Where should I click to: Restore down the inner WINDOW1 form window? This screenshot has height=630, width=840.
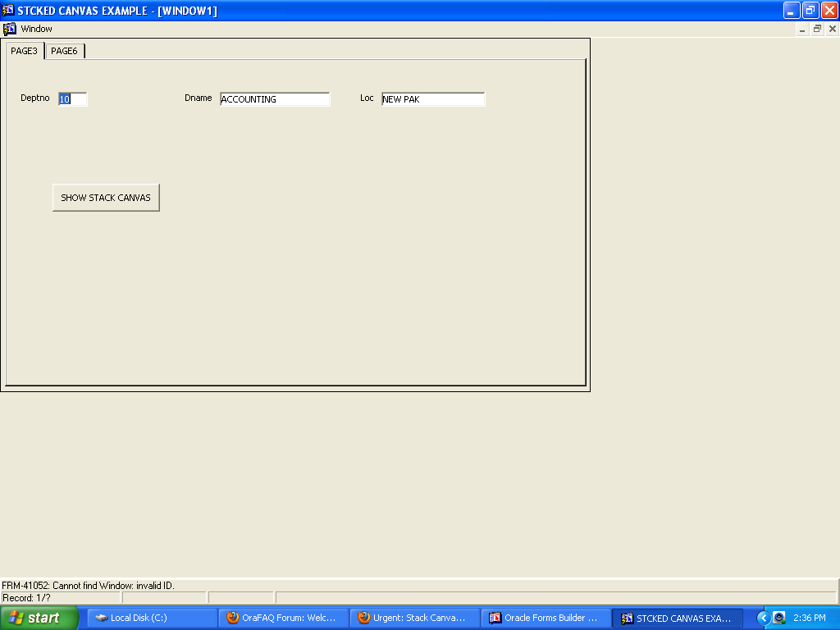(817, 29)
